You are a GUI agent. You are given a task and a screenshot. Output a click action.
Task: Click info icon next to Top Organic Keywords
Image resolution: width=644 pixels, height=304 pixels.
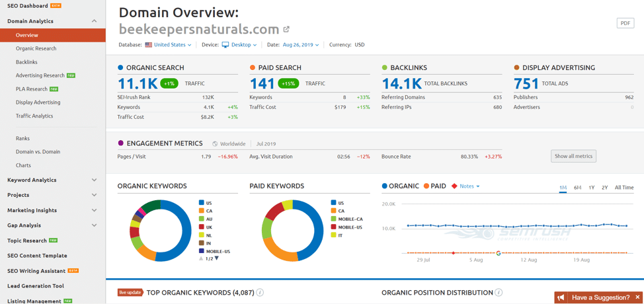[x=260, y=293]
